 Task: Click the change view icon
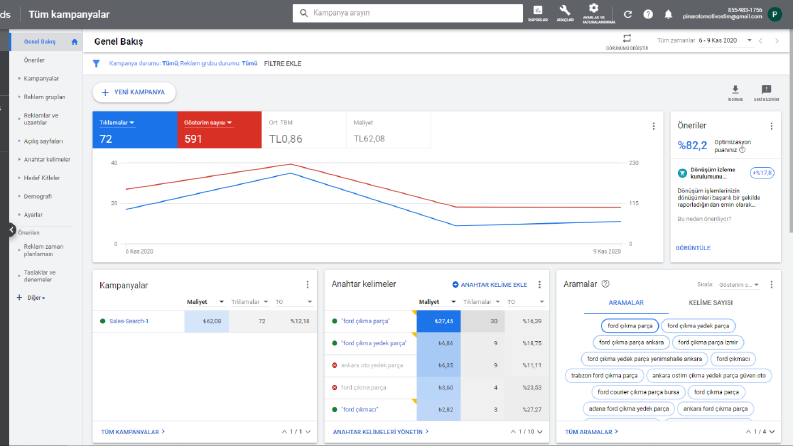pyautogui.click(x=627, y=41)
